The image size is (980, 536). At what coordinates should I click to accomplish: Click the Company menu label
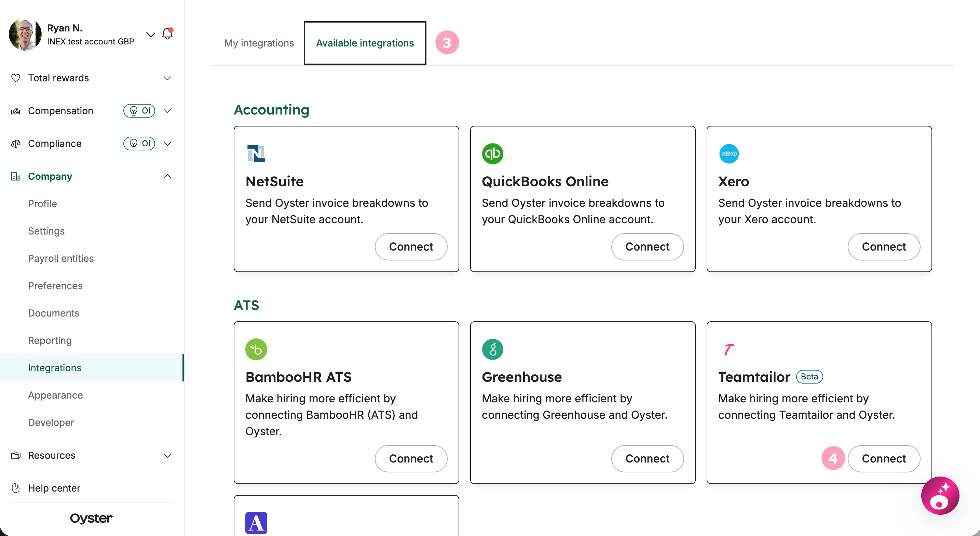[50, 176]
